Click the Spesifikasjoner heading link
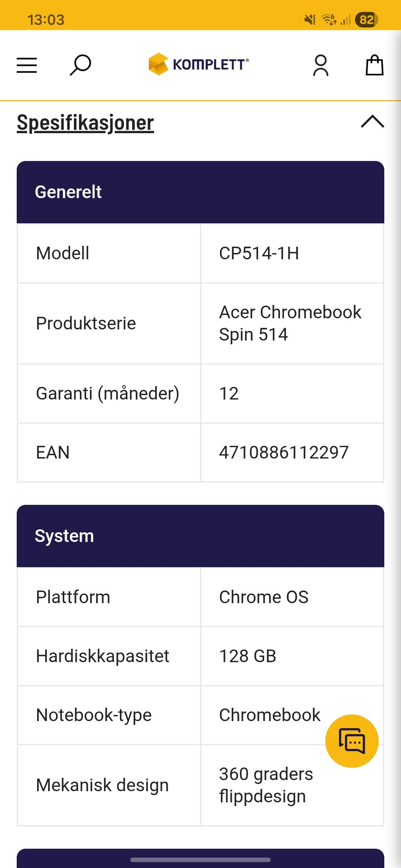Viewport: 401px width, 868px height. click(85, 123)
